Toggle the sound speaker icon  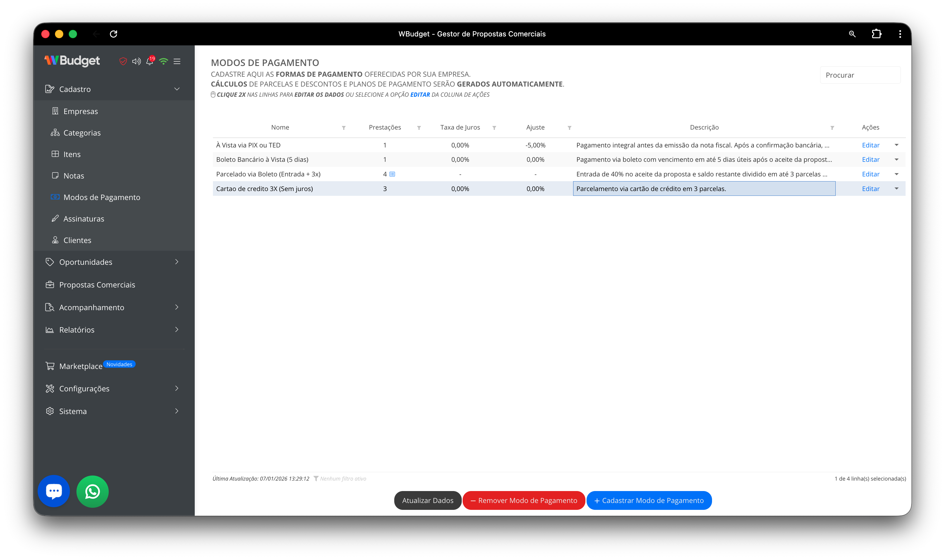click(136, 61)
